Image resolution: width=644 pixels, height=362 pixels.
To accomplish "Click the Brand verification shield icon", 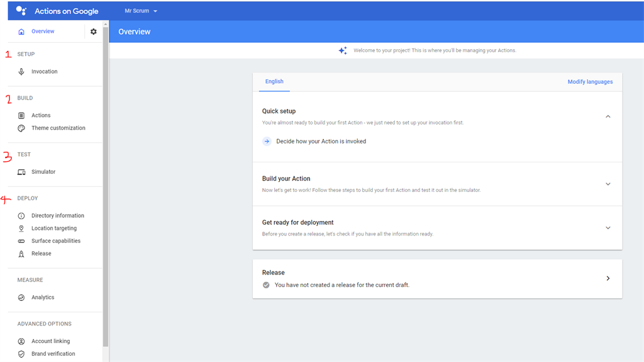I will [x=21, y=354].
